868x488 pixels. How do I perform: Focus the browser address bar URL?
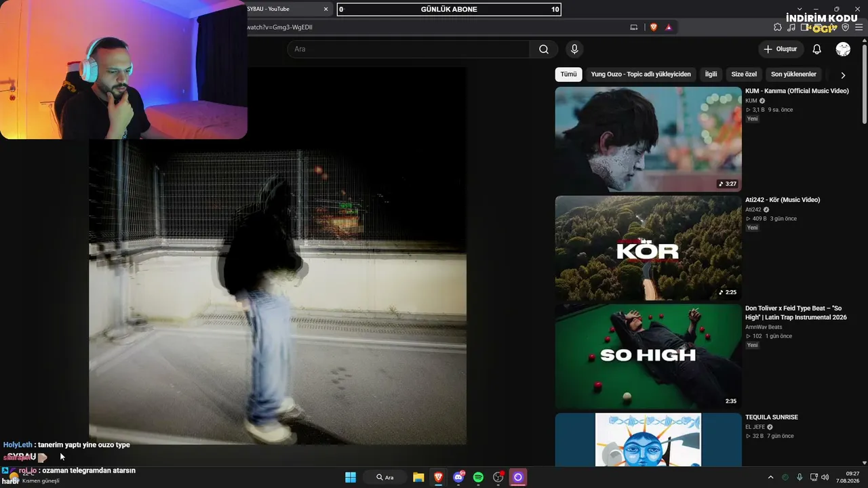(434, 27)
